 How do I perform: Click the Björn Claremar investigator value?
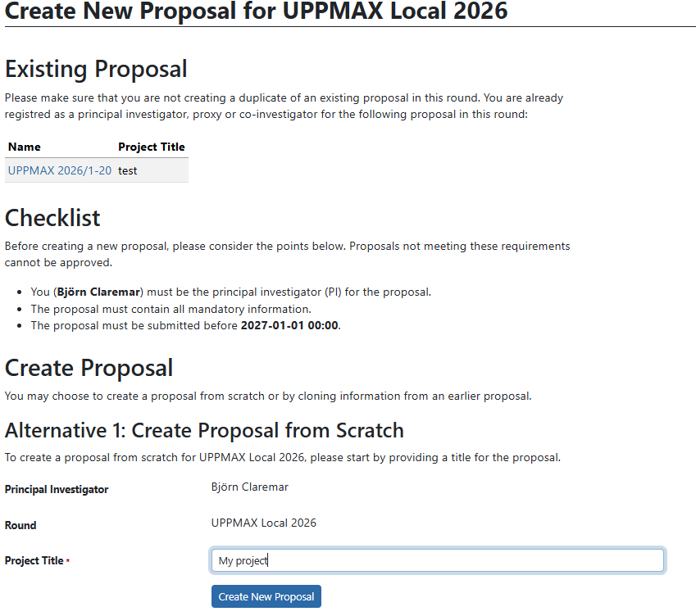250,487
